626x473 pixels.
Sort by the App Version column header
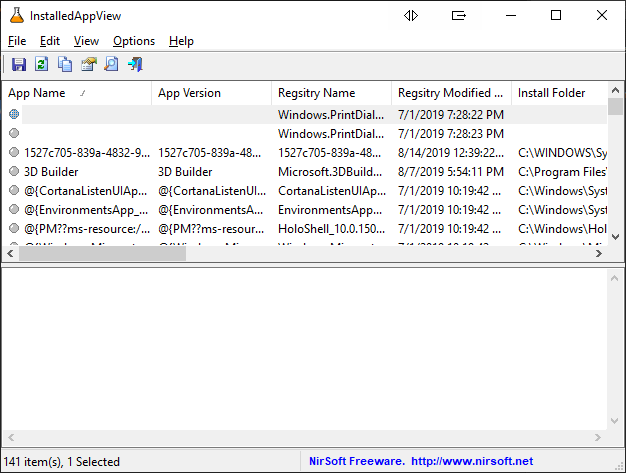coord(212,93)
